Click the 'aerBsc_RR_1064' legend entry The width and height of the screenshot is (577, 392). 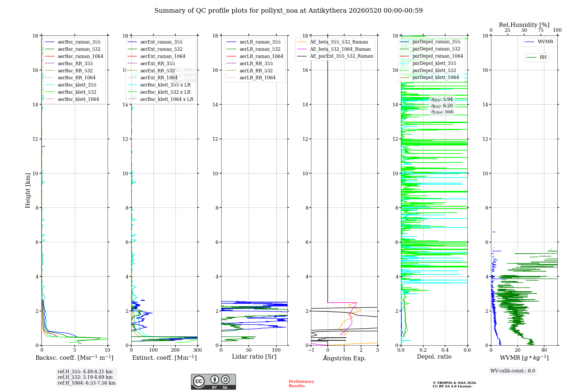70,78
